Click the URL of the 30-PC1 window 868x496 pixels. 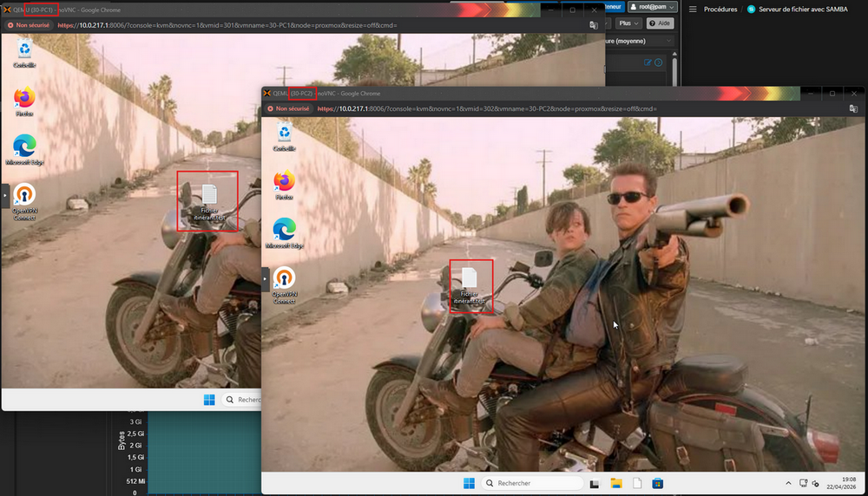227,25
